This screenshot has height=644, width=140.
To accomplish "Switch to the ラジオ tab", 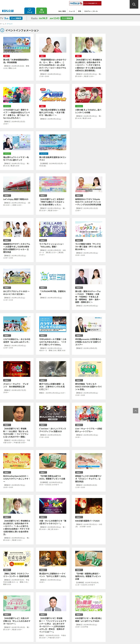I will (x=41, y=11).
